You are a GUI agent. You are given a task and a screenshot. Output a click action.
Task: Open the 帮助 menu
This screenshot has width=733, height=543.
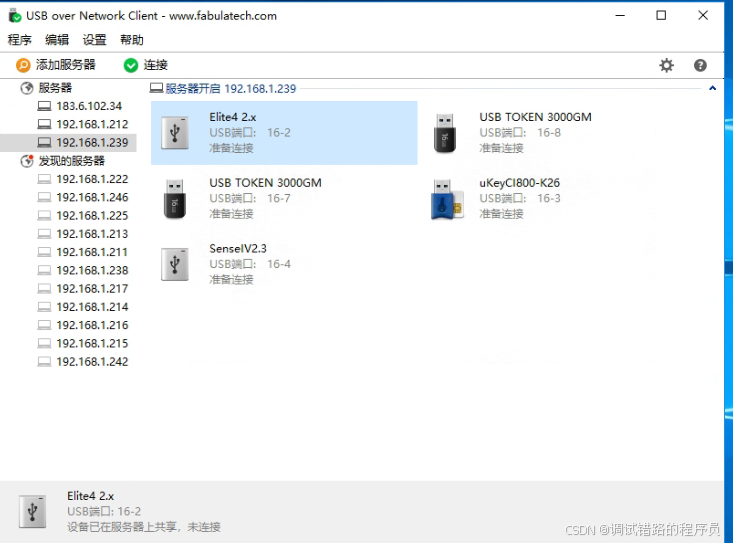click(132, 40)
